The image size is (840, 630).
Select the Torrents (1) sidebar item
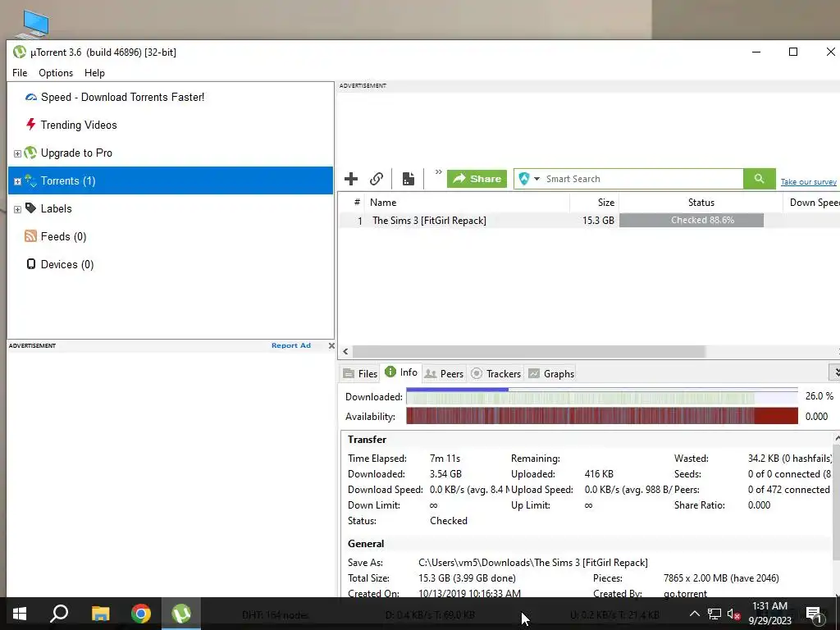click(171, 180)
